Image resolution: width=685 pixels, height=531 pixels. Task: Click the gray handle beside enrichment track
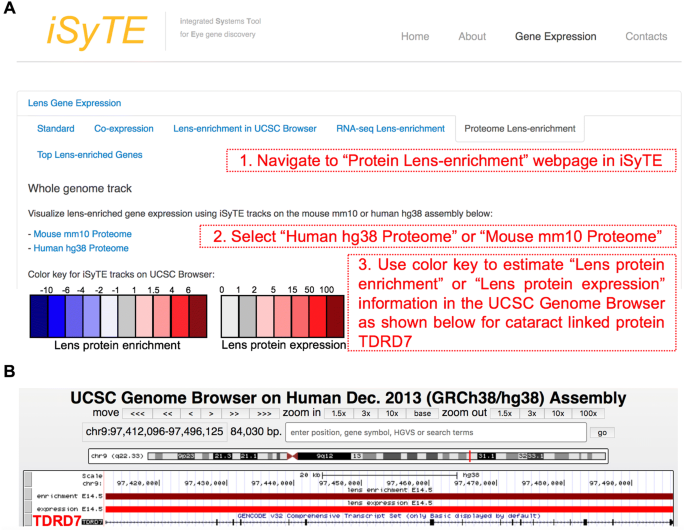click(28, 495)
